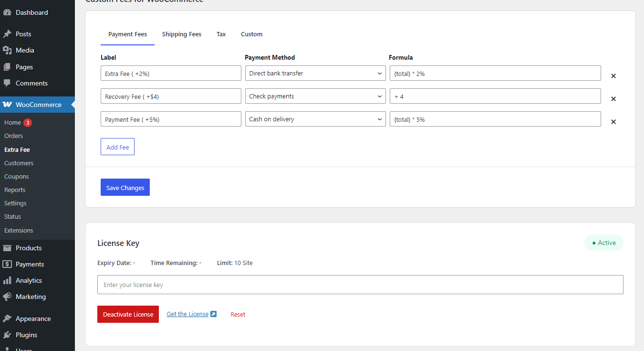This screenshot has height=351, width=644.
Task: Click the Media library icon
Action: click(7, 51)
